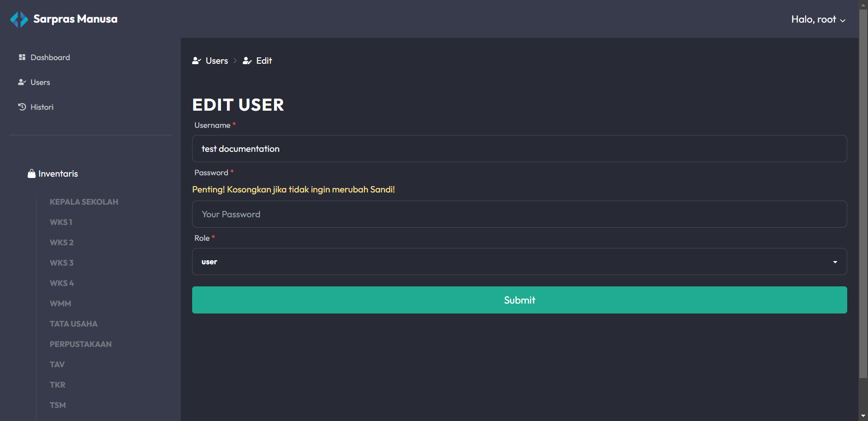Click the Sarpras Manusa logo icon
The height and width of the screenshot is (421, 868).
[x=19, y=19]
